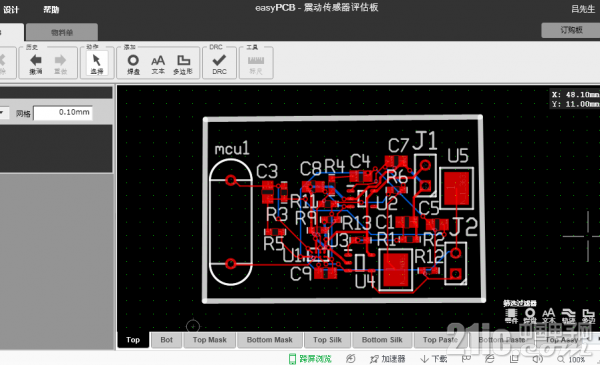Click the mcu1 upper pad

pyautogui.click(x=231, y=180)
